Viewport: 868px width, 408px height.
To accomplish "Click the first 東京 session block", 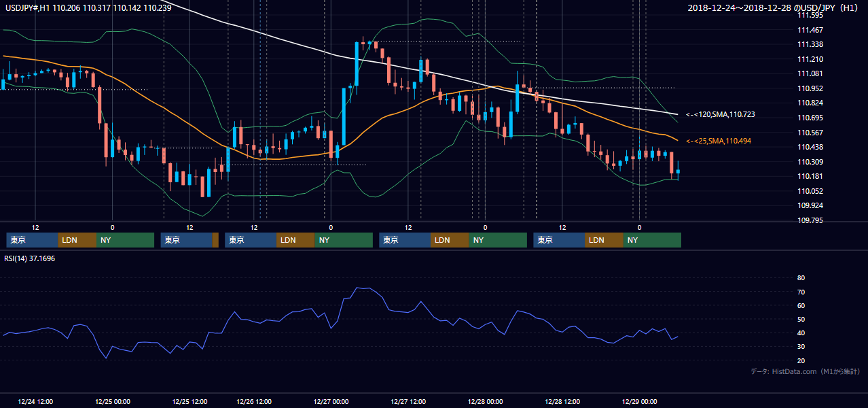I will (x=32, y=240).
